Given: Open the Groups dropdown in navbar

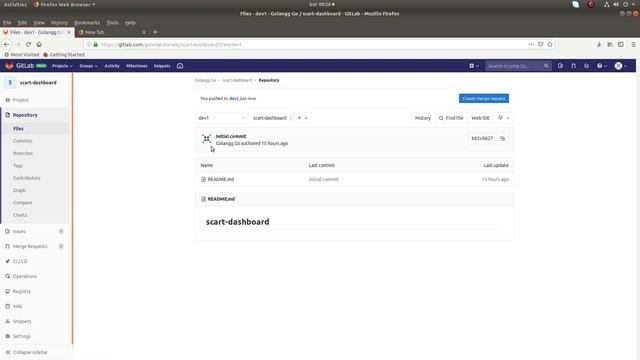Looking at the screenshot, I should pyautogui.click(x=88, y=66).
